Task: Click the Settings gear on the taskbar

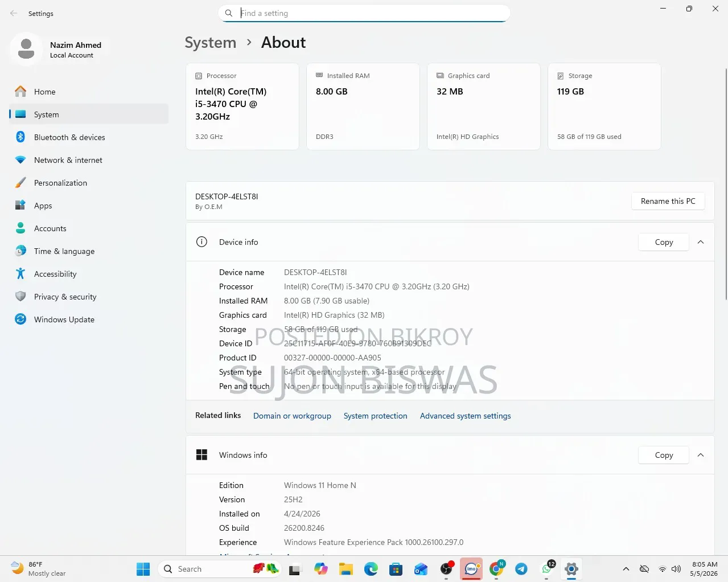Action: (x=571, y=569)
